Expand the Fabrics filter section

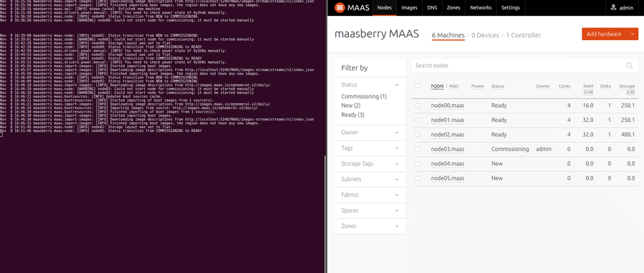[x=370, y=195]
